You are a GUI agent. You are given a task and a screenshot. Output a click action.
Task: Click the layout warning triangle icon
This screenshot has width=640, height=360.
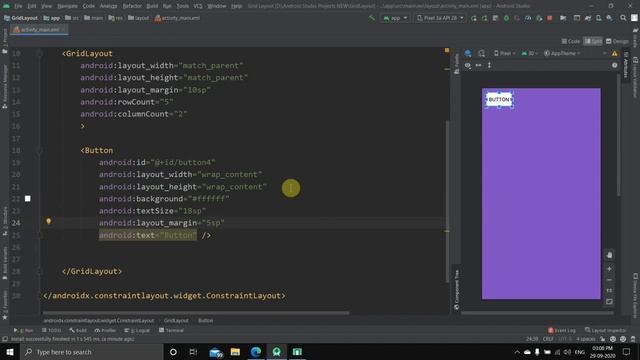(x=615, y=53)
